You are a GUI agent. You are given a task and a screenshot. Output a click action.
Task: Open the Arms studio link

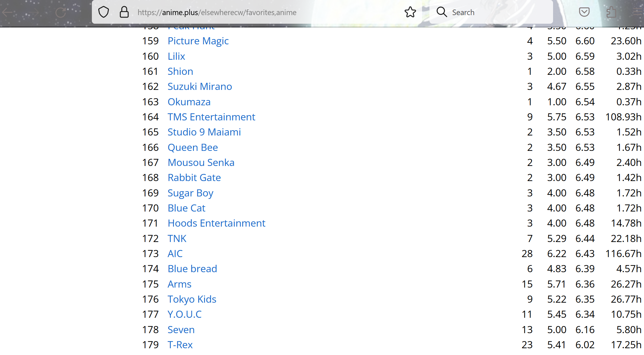point(179,284)
